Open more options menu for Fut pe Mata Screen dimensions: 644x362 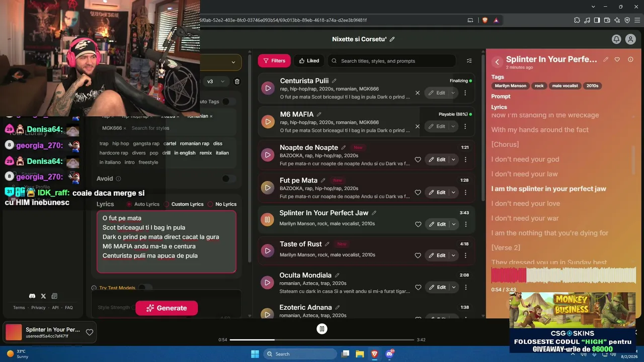465,193
